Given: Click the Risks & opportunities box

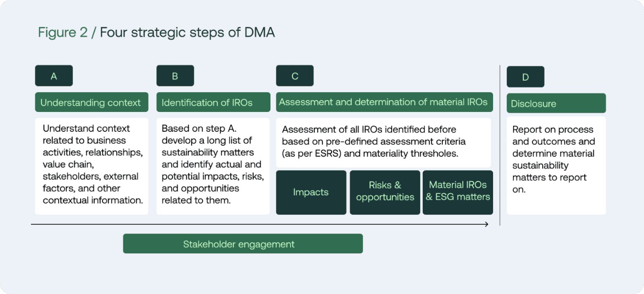Looking at the screenshot, I should pos(384,192).
